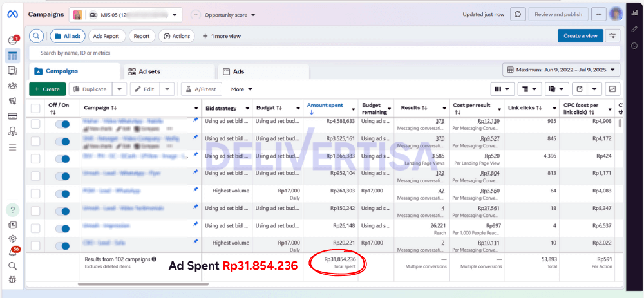This screenshot has width=644, height=298.
Task: Check the box for Rp952,104 campaign row
Action: pos(35,176)
